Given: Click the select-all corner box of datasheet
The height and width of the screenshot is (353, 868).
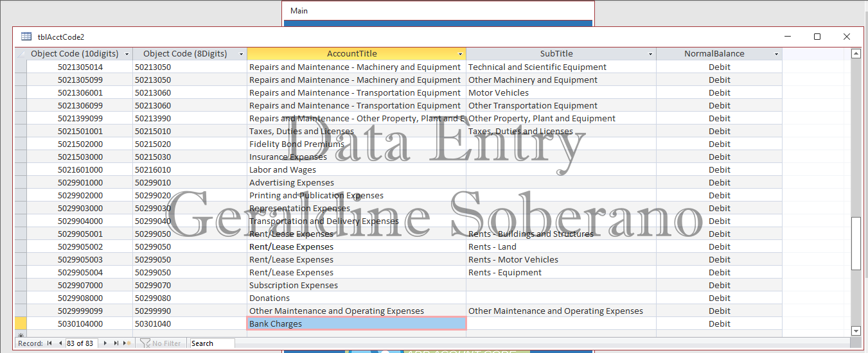Looking at the screenshot, I should pos(21,54).
